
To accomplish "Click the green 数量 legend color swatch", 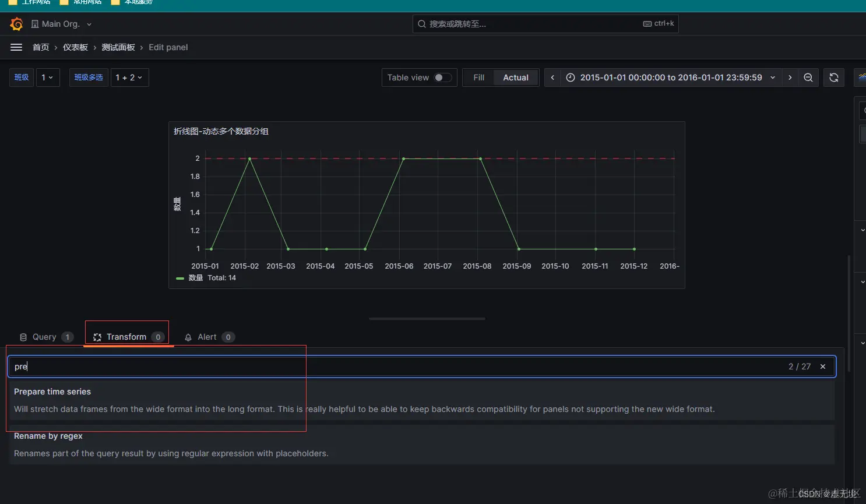I will [180, 279].
